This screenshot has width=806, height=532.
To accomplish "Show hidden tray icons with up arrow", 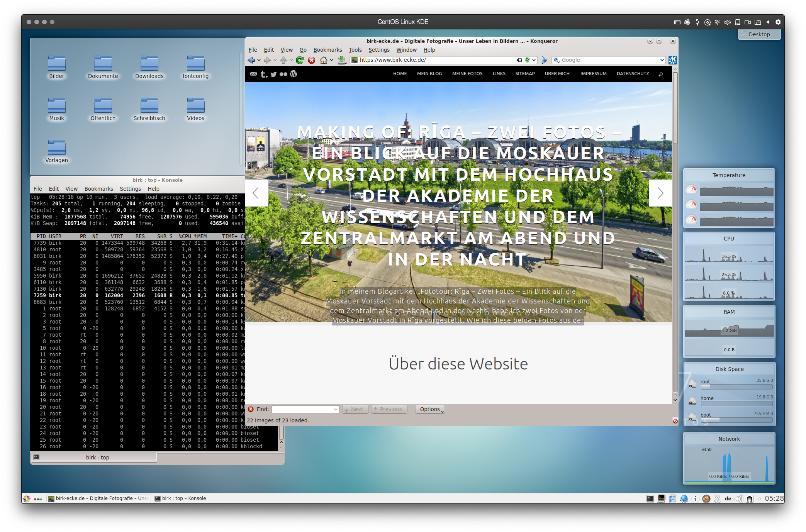I will click(x=759, y=498).
